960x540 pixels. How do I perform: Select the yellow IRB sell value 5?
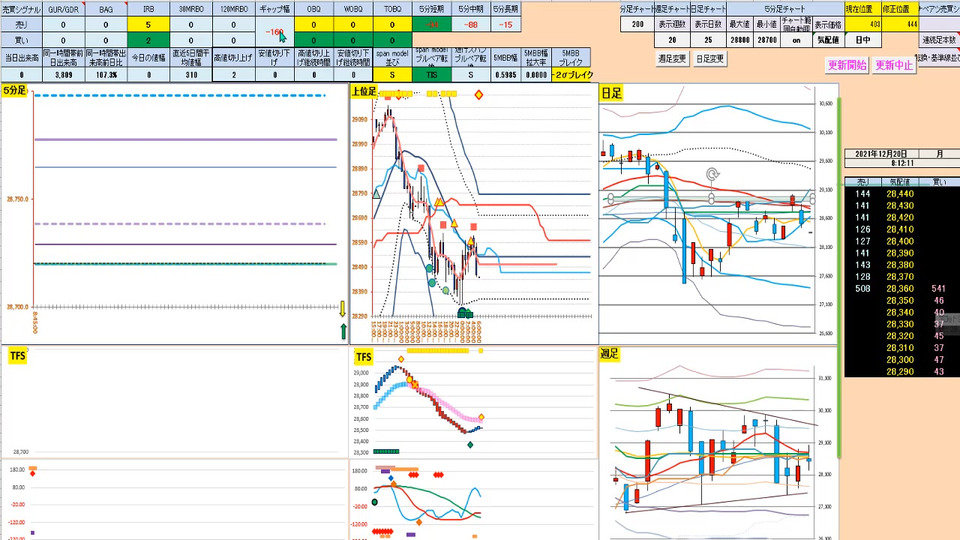coord(148,24)
